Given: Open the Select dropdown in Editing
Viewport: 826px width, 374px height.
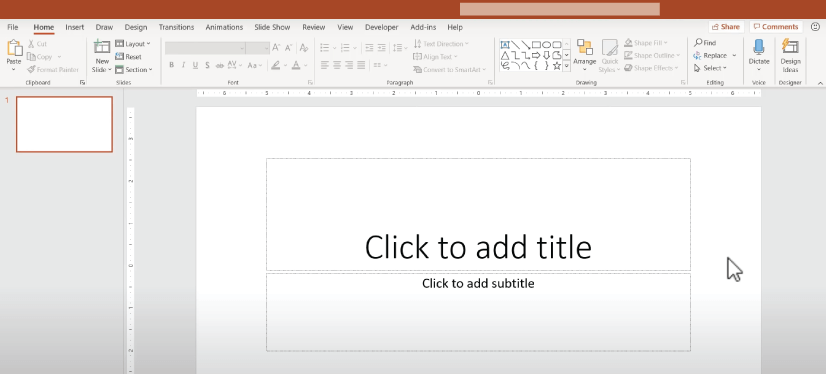Looking at the screenshot, I should pyautogui.click(x=711, y=68).
